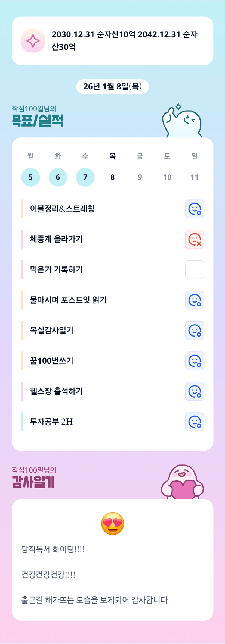Toggle smiley status for 투자공부 2H

[x=195, y=422]
